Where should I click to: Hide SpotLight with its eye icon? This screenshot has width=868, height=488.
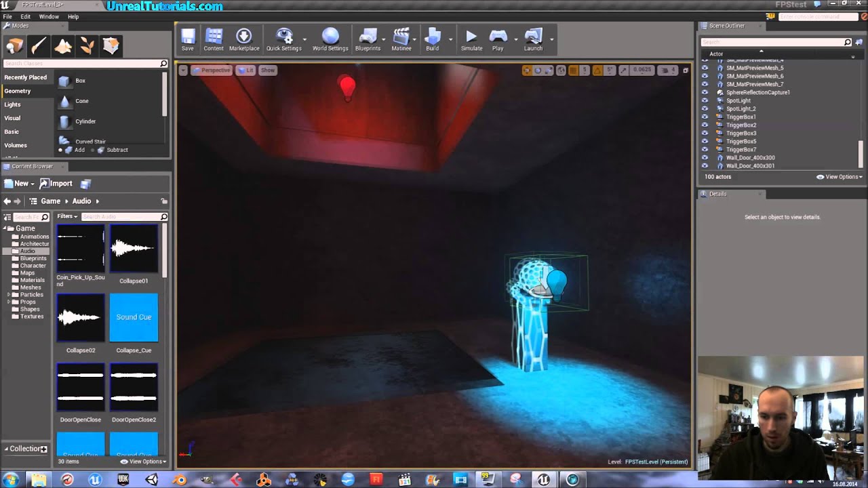(705, 100)
